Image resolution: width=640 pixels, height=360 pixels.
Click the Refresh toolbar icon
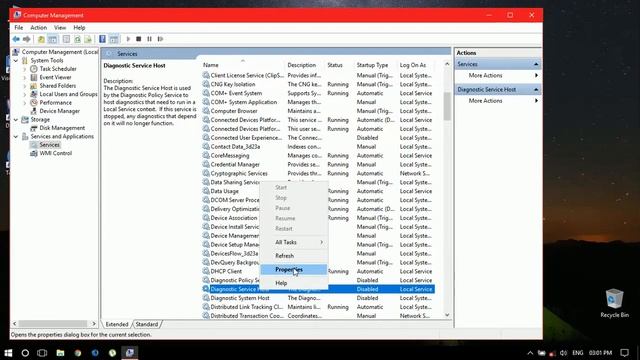point(77,39)
